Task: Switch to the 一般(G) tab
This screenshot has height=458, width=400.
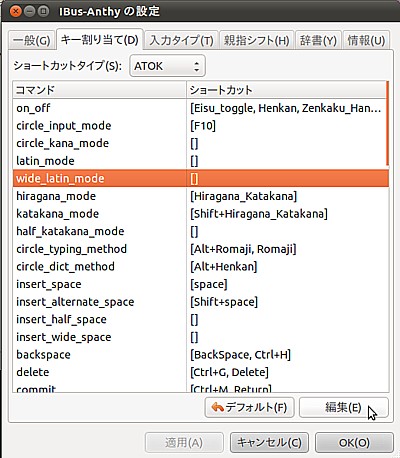Action: (x=31, y=41)
